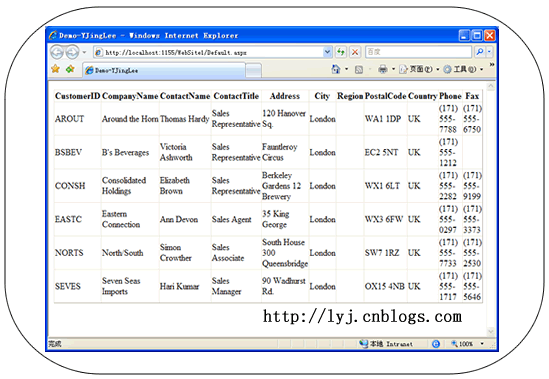Image resolution: width=549 pixels, height=379 pixels.
Task: Open the search provider dropdown arrow
Action: pyautogui.click(x=489, y=52)
